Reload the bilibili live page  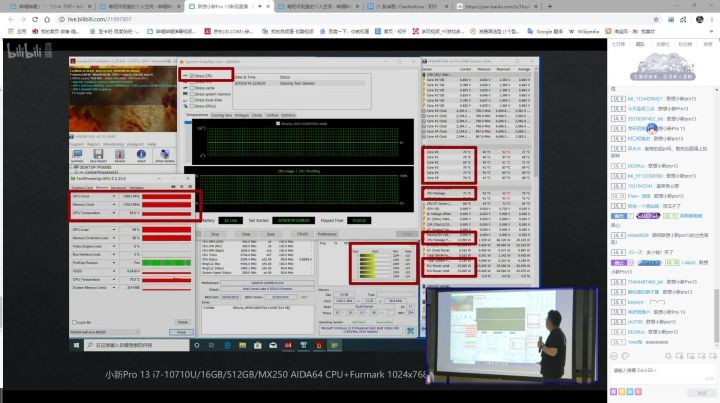click(x=35, y=19)
